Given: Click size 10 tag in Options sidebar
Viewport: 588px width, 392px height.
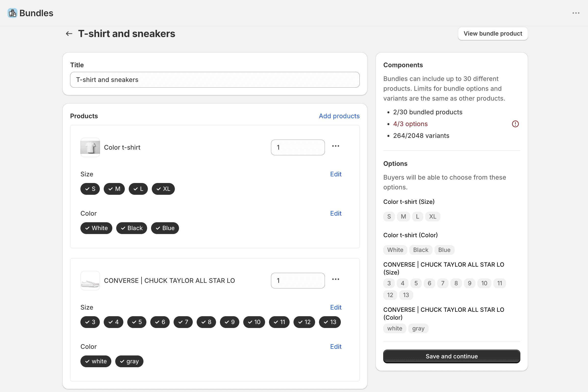Looking at the screenshot, I should [484, 283].
